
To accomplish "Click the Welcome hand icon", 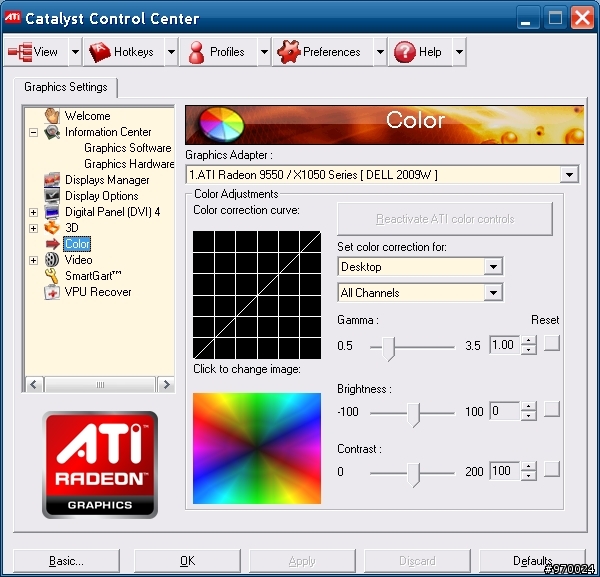I will coord(52,116).
